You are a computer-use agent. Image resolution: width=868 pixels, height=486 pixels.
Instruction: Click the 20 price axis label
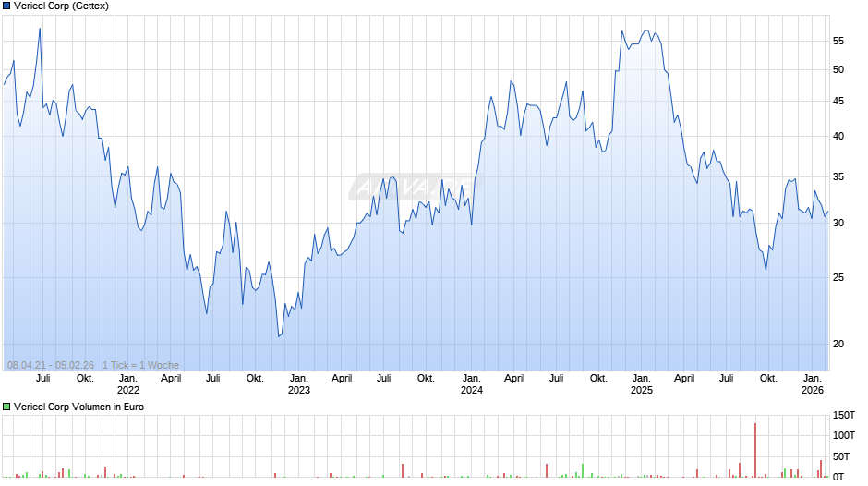pos(838,344)
